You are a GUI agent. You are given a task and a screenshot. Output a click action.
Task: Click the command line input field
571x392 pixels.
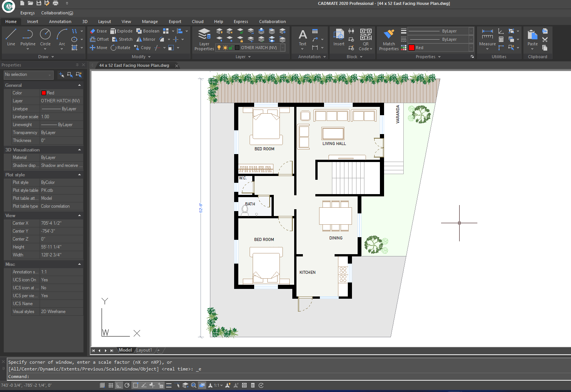[289, 377]
